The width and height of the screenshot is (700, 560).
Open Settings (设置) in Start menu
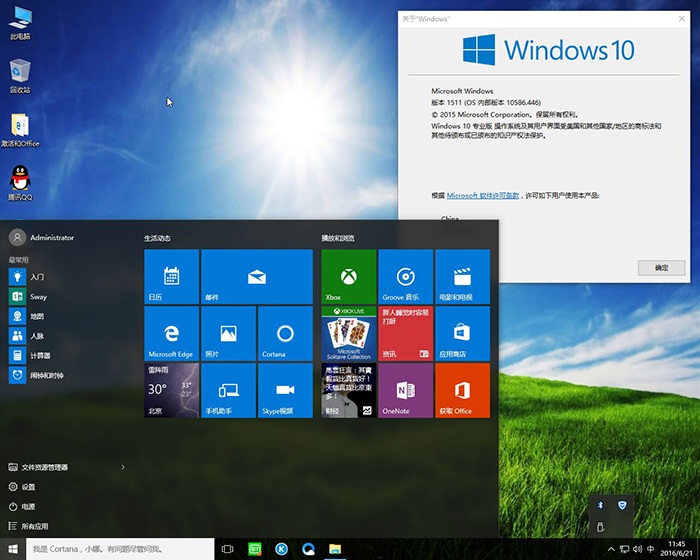pyautogui.click(x=28, y=487)
